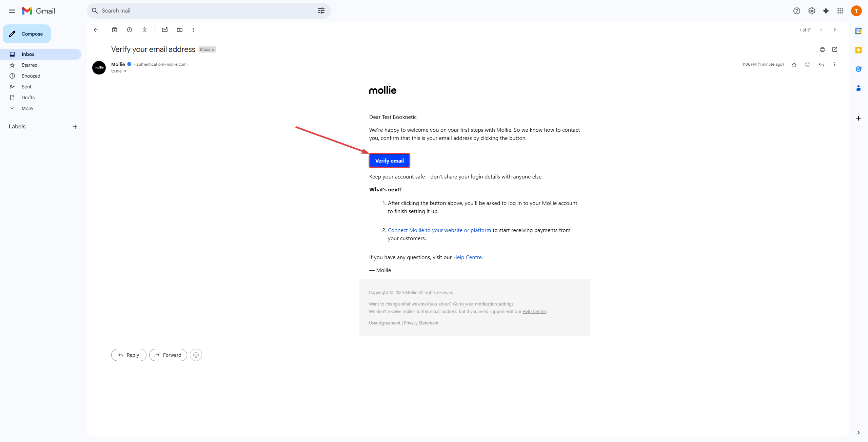Open the Snoozed folder

pos(41,76)
